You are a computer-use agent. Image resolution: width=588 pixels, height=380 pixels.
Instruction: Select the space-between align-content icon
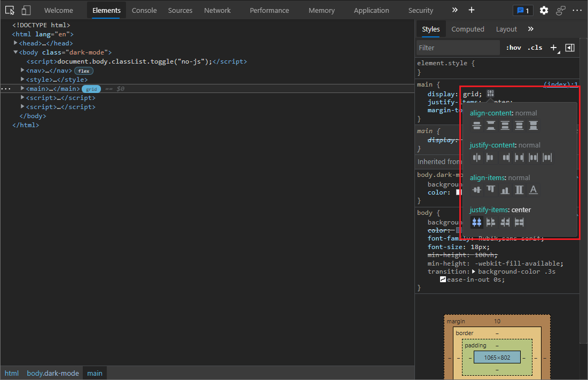(x=491, y=125)
